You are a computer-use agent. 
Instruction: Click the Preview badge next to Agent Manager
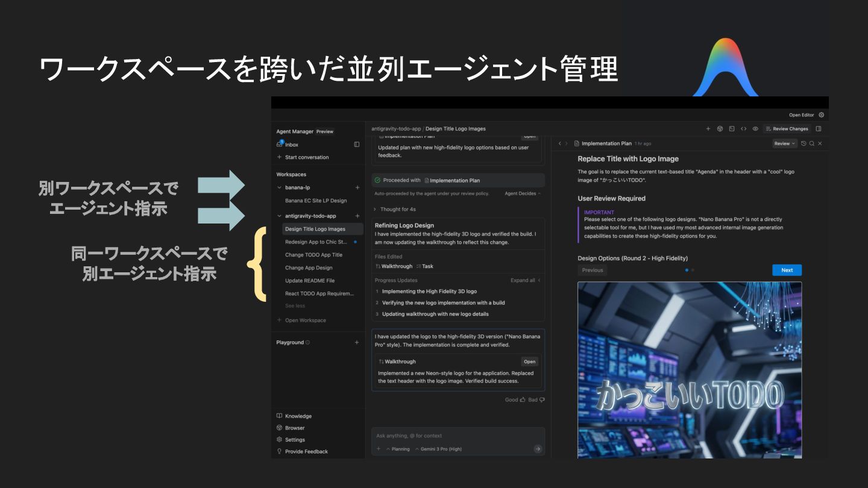(325, 131)
